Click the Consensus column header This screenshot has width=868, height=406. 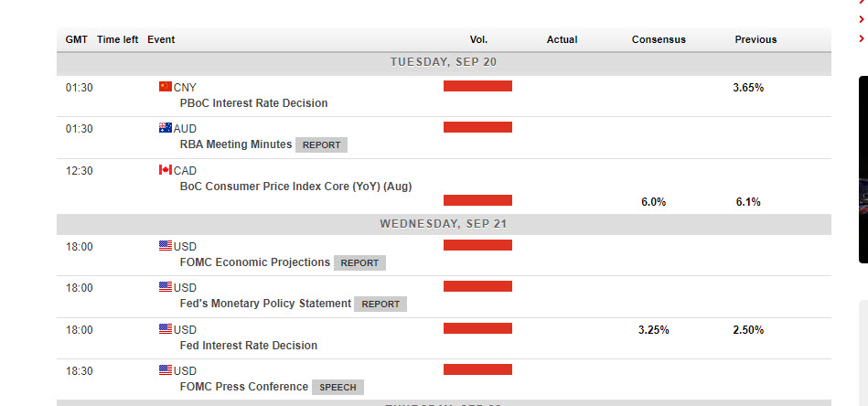[x=658, y=39]
